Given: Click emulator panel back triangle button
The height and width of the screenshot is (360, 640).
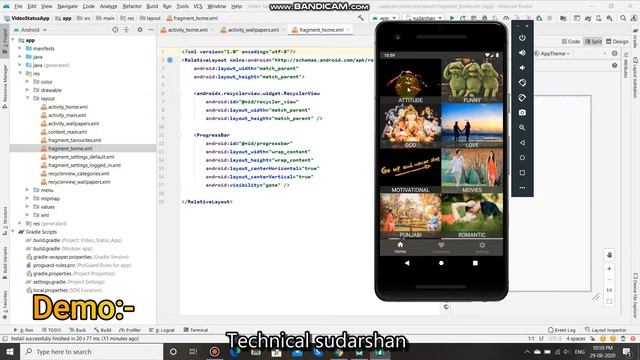Looking at the screenshot, I should [x=522, y=143].
